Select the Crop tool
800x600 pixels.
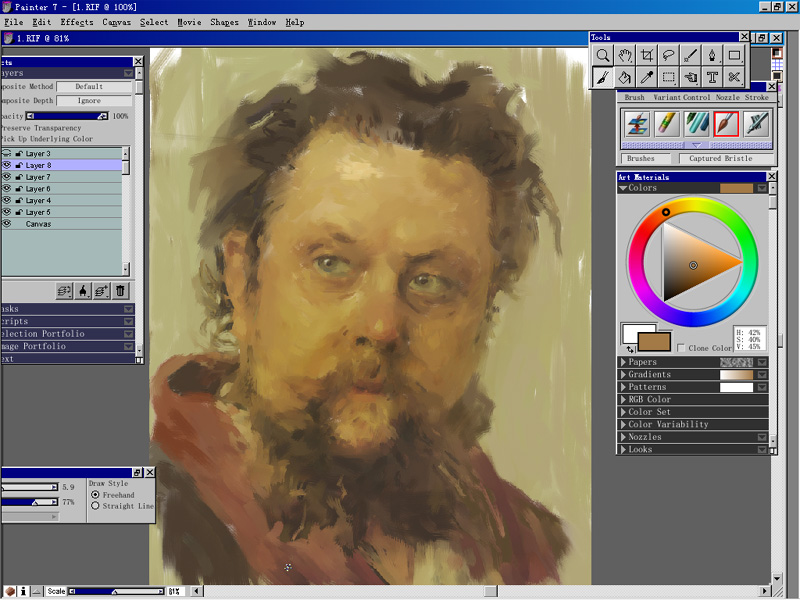coord(646,55)
